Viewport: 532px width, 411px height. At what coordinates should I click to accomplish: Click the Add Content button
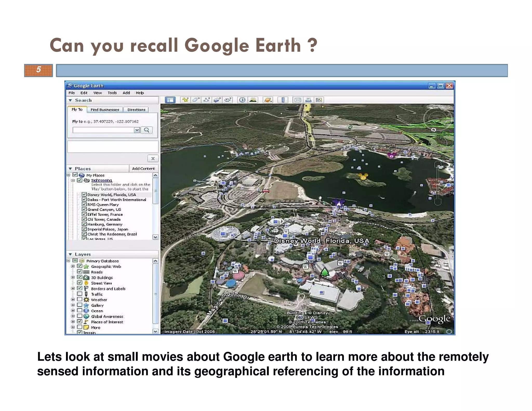[x=143, y=168]
